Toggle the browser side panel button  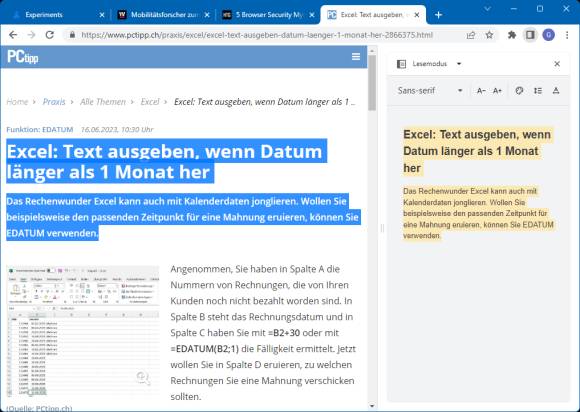click(530, 35)
